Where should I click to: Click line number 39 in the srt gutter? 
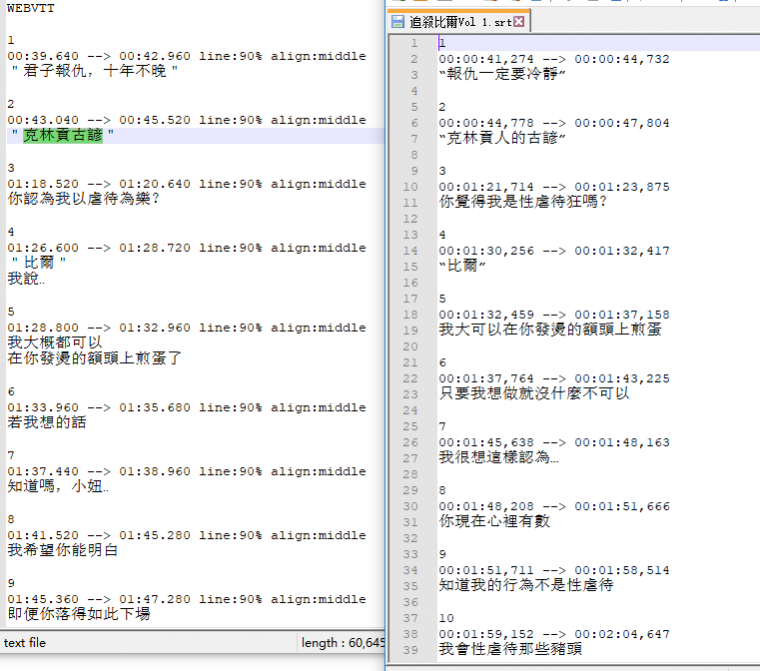click(410, 650)
